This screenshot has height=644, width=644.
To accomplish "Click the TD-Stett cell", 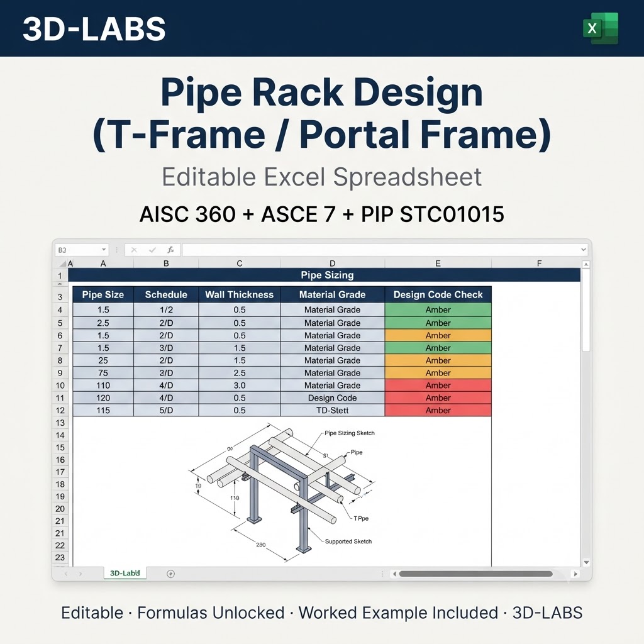I will [x=332, y=410].
